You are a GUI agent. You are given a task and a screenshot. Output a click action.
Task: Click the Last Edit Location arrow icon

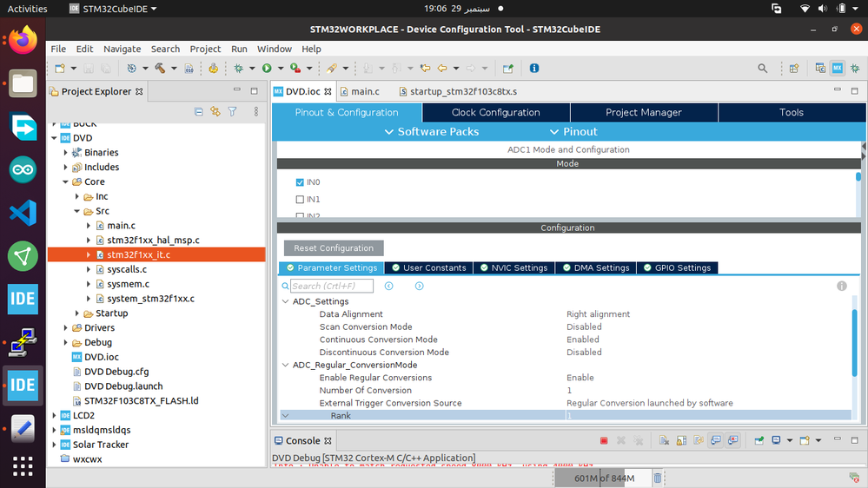tap(425, 68)
